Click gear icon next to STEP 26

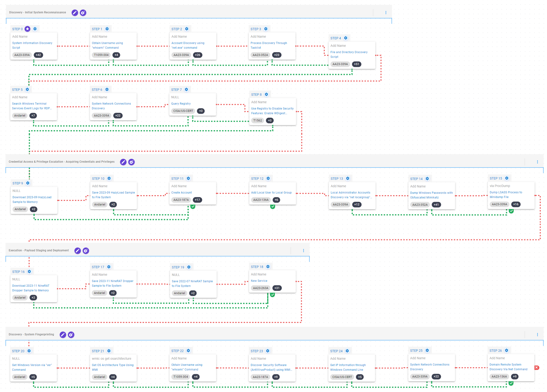point(507,350)
